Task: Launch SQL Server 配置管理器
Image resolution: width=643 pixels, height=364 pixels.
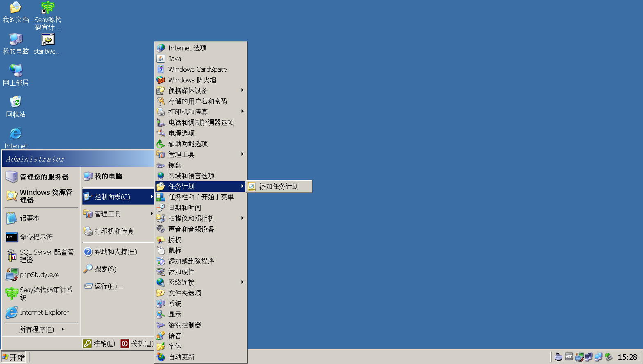Action: [41, 256]
